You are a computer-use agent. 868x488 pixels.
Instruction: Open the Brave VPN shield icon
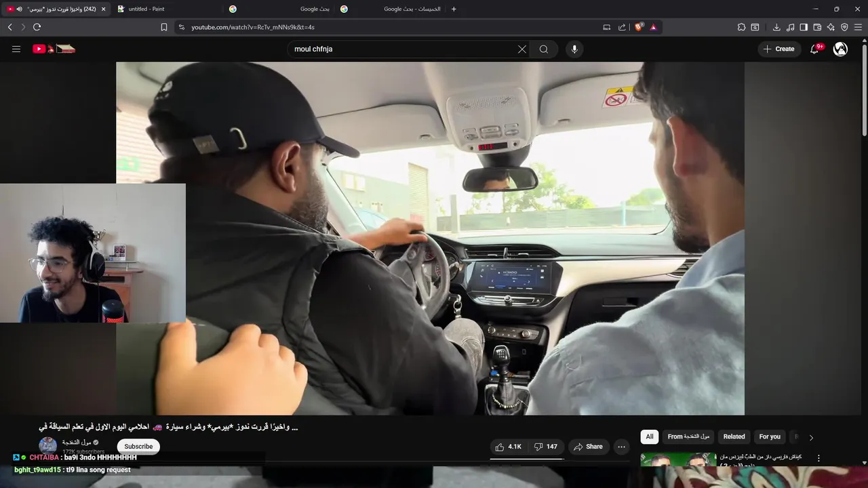[x=844, y=27]
